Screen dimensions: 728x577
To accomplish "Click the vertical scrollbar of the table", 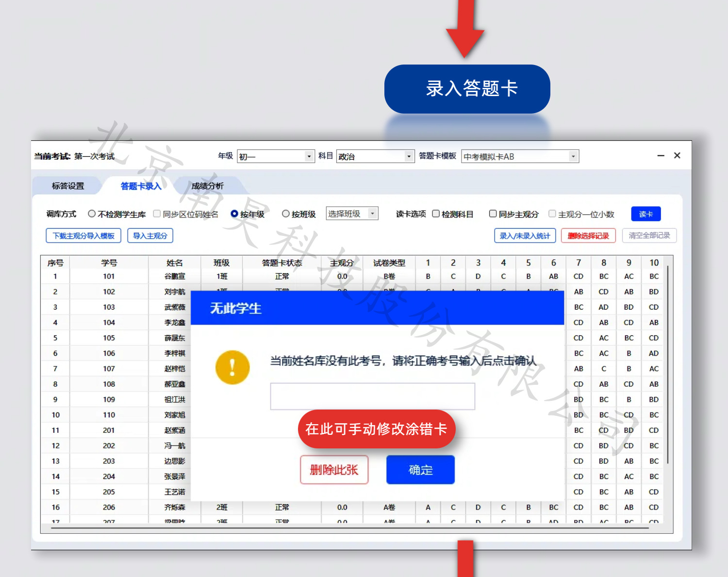I will coord(668,364).
